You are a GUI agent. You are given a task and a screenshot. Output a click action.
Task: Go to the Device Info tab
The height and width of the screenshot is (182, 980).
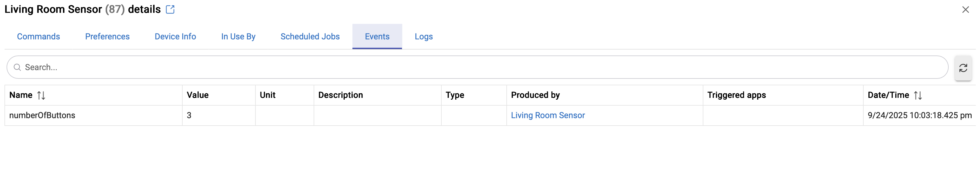point(175,37)
